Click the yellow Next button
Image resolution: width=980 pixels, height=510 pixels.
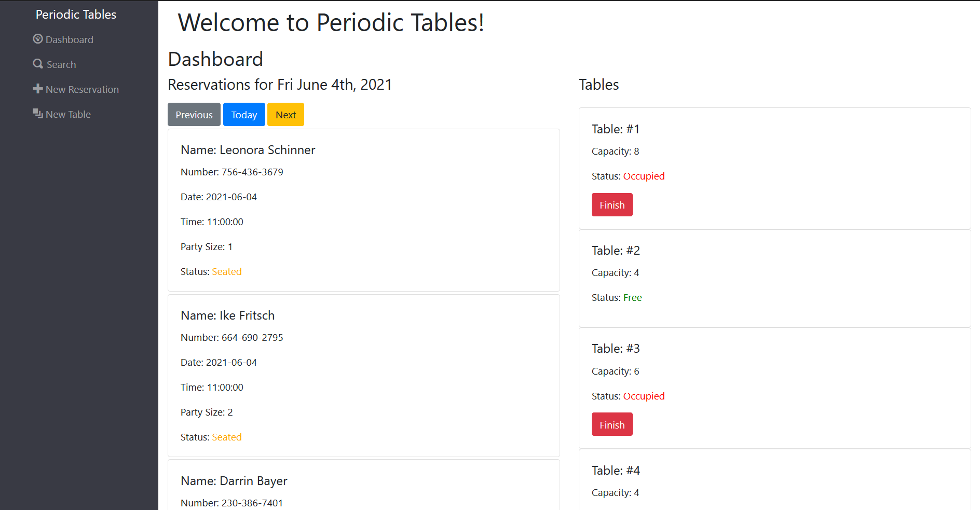[285, 114]
